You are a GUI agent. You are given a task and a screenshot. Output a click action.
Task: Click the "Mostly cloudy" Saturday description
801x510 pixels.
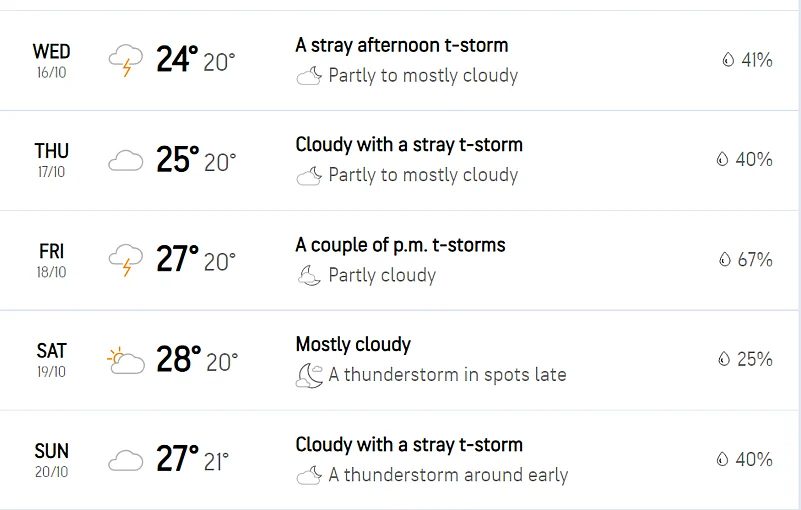[353, 345]
